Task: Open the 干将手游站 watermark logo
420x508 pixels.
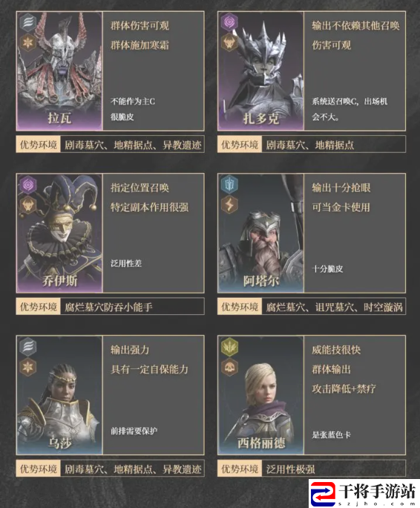Action: (364, 493)
